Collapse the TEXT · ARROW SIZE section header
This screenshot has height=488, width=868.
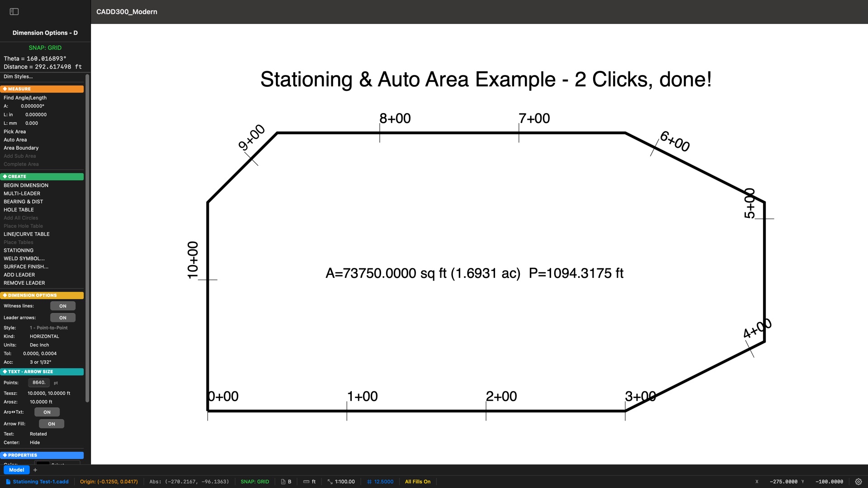pyautogui.click(x=42, y=372)
